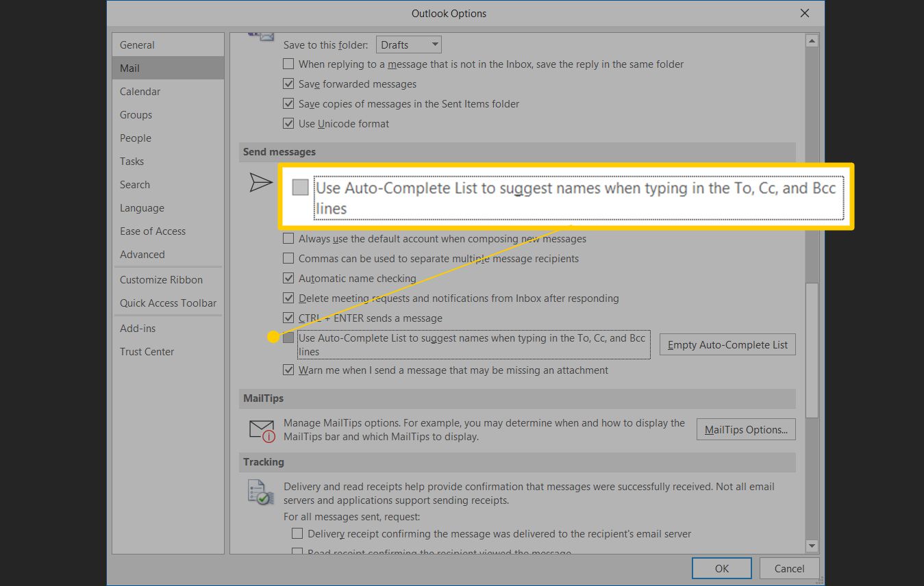Viewport: 924px width, 586px height.
Task: Click 'For all messages sent, request:' text
Action: [x=352, y=517]
